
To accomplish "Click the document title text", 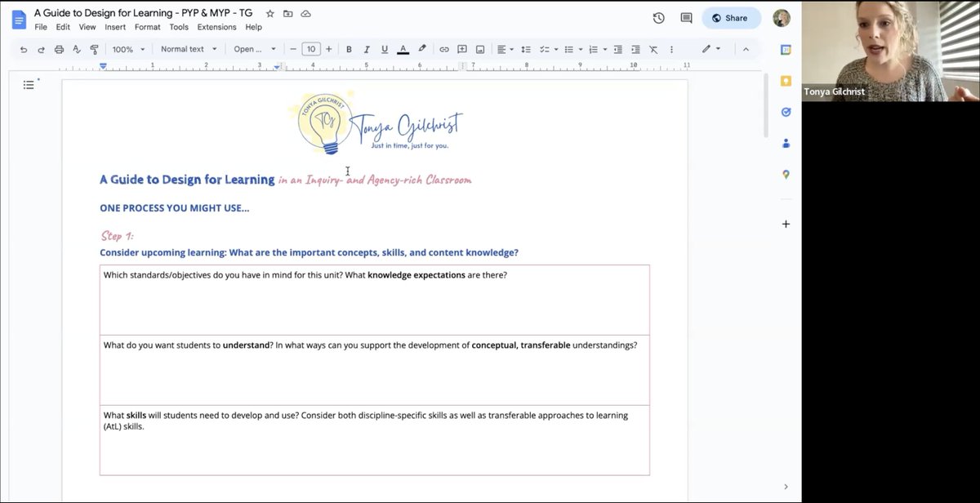I will 144,14.
